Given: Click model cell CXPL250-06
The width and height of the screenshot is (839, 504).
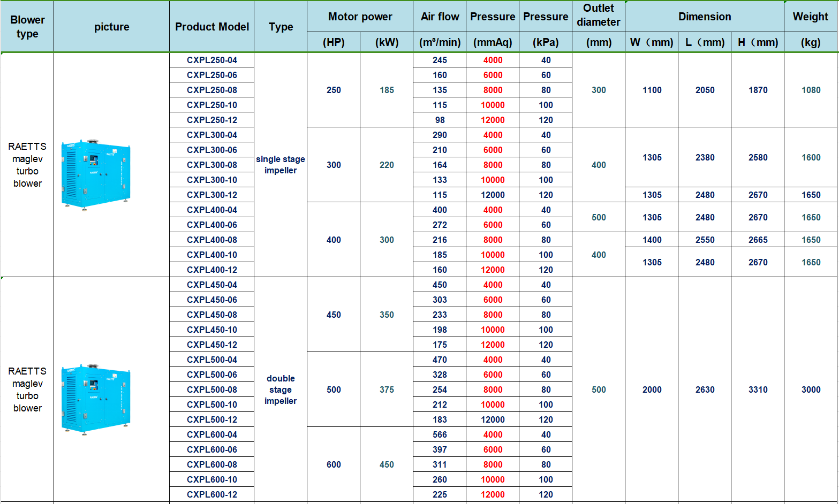Looking at the screenshot, I should (x=212, y=75).
